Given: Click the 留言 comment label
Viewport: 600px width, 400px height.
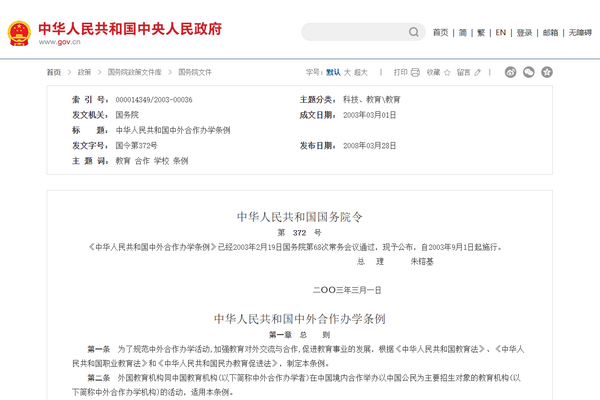Looking at the screenshot, I should [x=464, y=72].
